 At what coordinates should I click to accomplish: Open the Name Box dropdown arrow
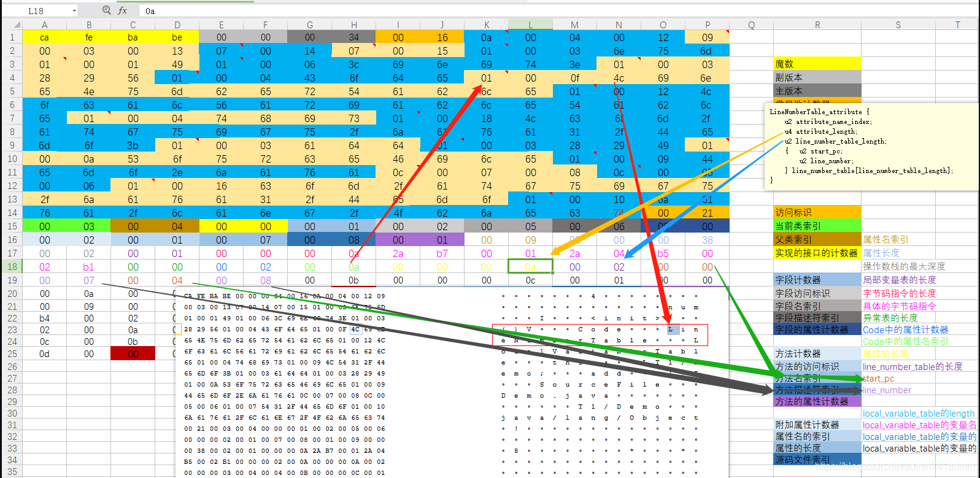pos(74,11)
